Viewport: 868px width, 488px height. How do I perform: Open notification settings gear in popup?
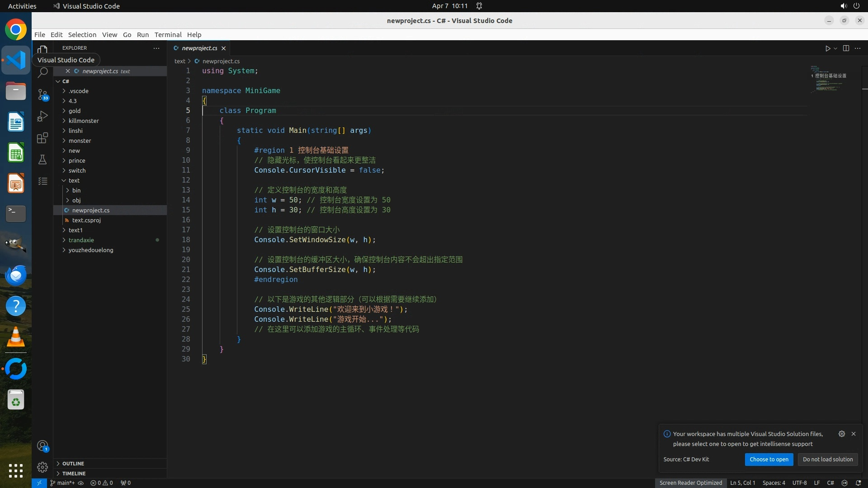[x=841, y=434]
